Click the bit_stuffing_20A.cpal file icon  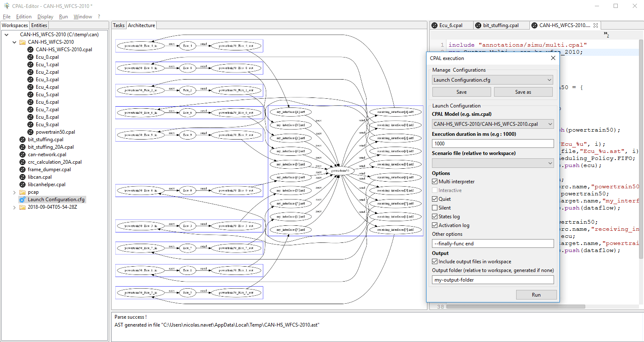pyautogui.click(x=22, y=147)
